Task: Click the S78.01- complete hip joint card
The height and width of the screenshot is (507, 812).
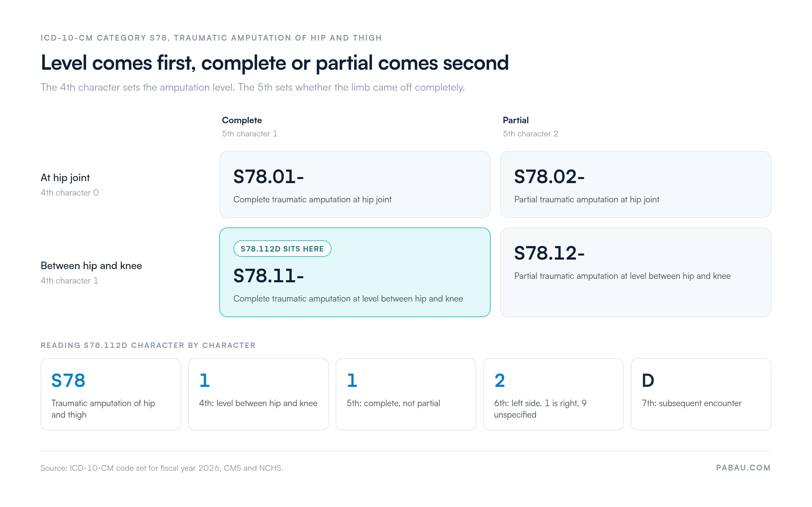Action: pos(355,184)
